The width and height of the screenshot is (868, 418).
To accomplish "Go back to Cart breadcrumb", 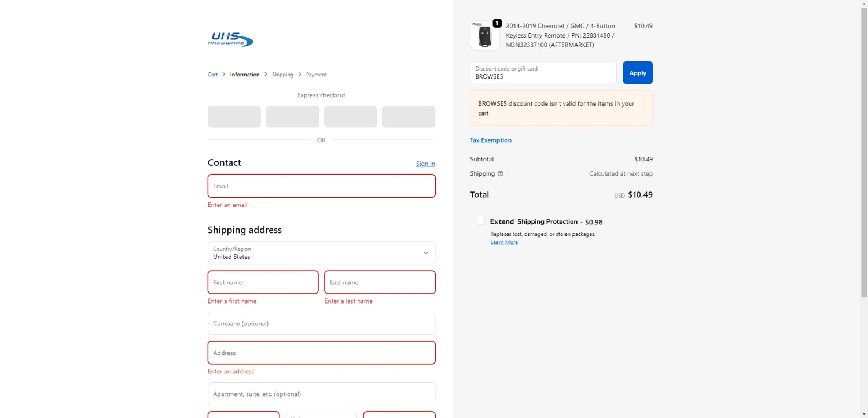I will click(x=213, y=75).
